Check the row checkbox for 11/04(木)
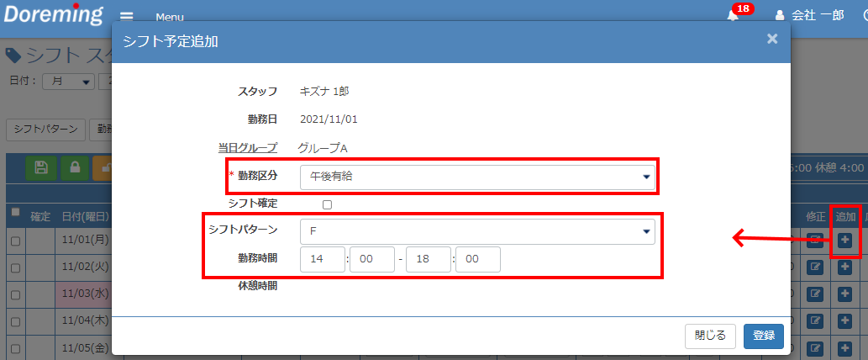 click(15, 321)
